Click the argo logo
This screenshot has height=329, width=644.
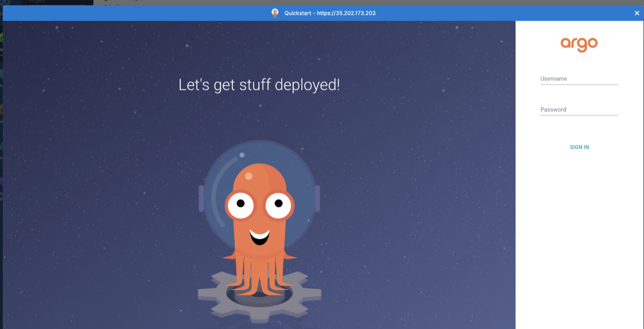point(579,44)
